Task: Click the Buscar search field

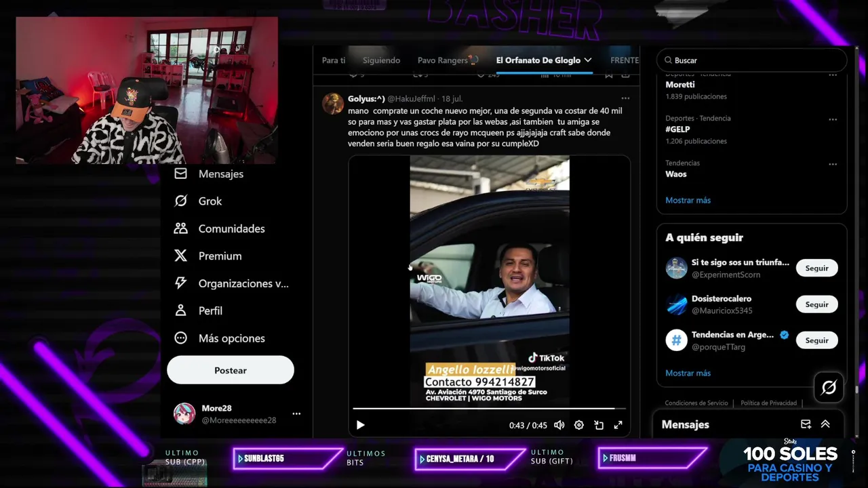Action: pos(751,60)
